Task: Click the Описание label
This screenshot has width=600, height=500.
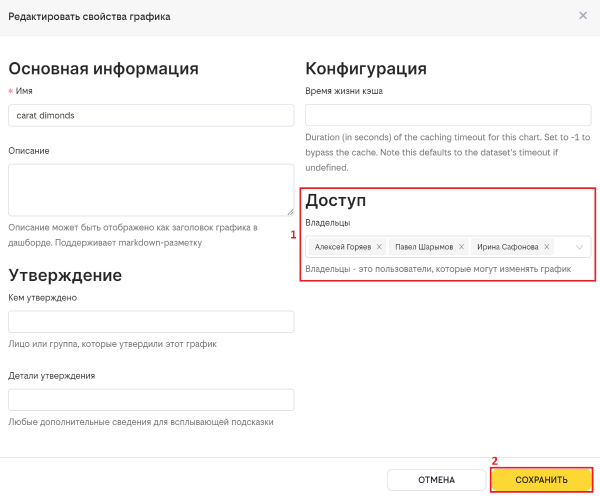Action: 29,151
